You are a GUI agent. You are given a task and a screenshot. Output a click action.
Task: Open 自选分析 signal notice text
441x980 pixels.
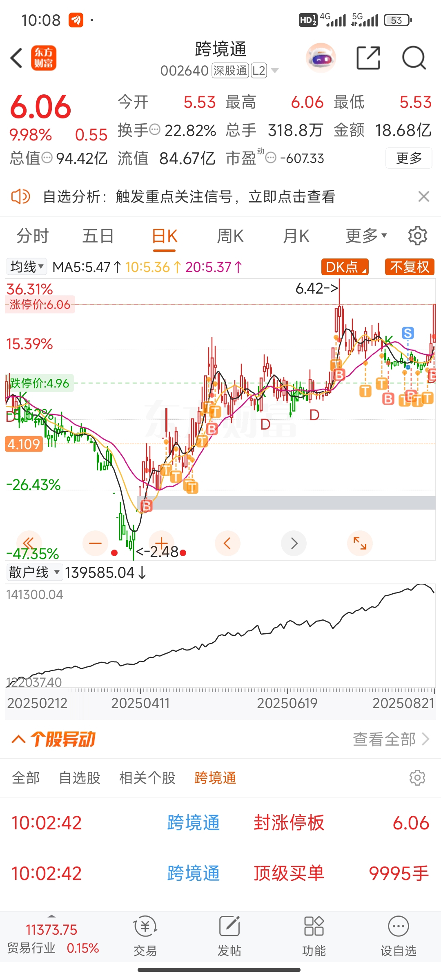[189, 196]
